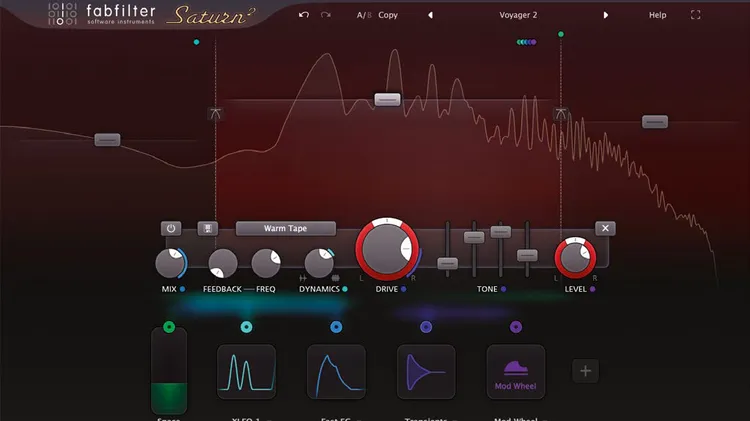Viewport: 750px width, 421px height.
Task: Click the envelope follower source dot
Action: (x=336, y=327)
